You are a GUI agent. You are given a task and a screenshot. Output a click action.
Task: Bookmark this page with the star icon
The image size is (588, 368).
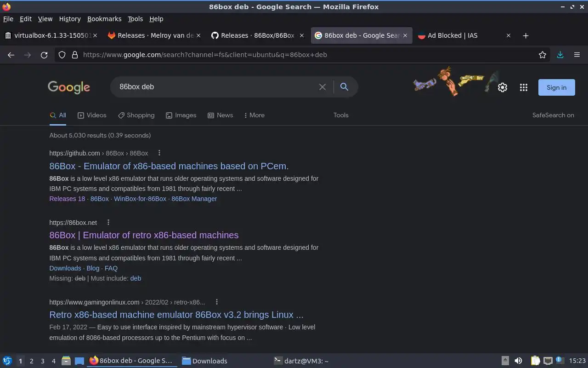tap(543, 55)
